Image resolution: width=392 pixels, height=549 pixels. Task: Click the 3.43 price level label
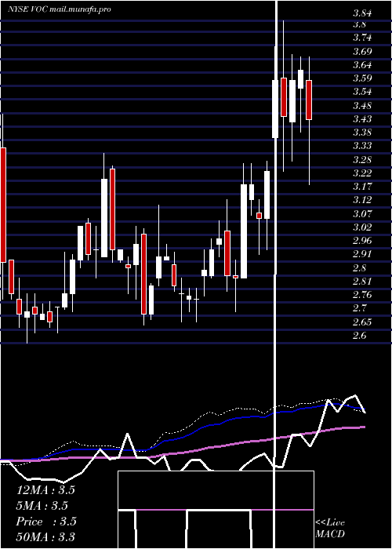(362, 119)
